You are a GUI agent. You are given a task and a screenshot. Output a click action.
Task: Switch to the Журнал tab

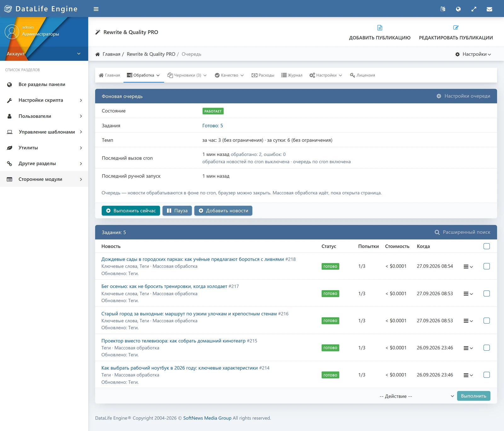click(x=292, y=75)
